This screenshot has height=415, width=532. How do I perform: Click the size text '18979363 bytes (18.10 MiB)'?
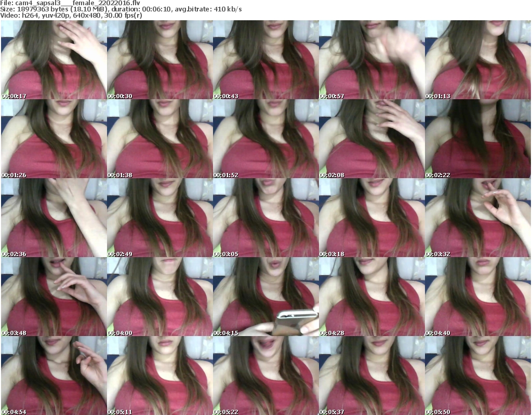[63, 9]
